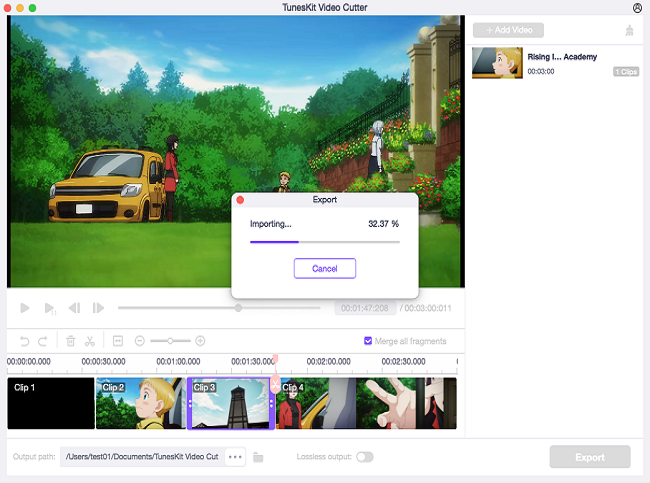The height and width of the screenshot is (483, 650).
Task: Click the fit-timeline-to-window icon
Action: tap(118, 341)
